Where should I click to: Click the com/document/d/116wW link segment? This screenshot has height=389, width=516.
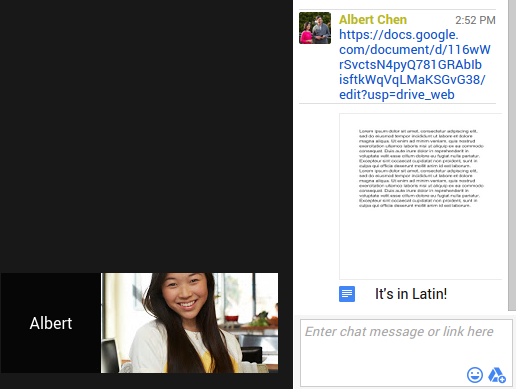(415, 50)
